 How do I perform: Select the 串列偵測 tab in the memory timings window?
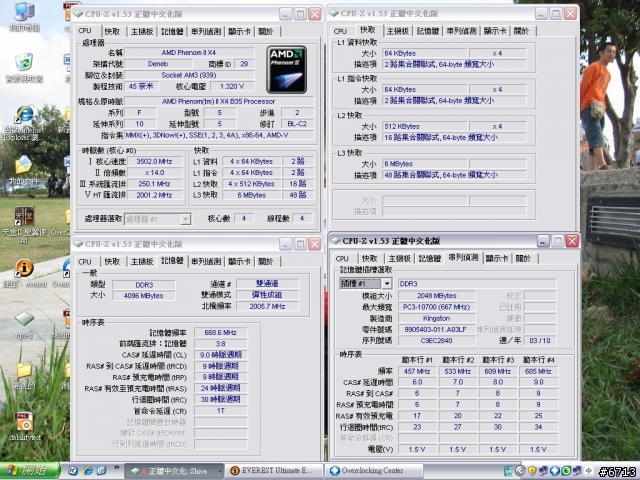tap(206, 262)
